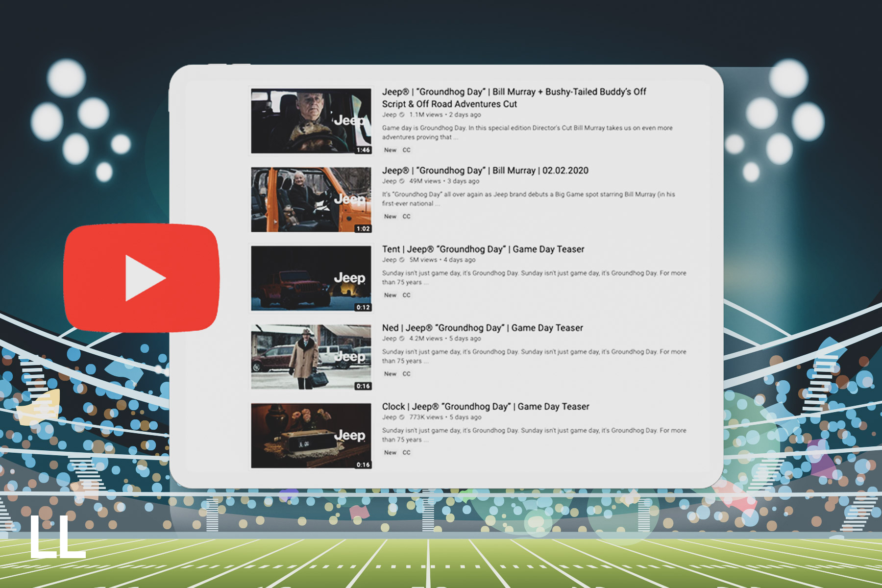Open 'Clock | Jeep Groundhog Day' title

click(x=486, y=407)
